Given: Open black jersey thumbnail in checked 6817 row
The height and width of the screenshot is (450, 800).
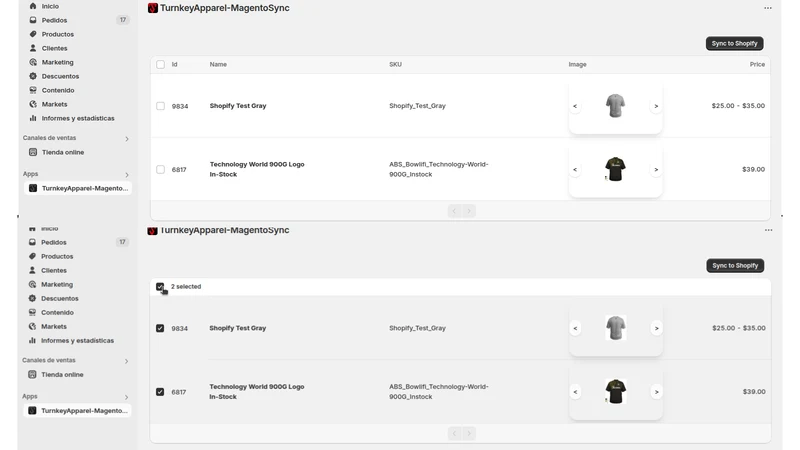Looking at the screenshot, I should [616, 392].
